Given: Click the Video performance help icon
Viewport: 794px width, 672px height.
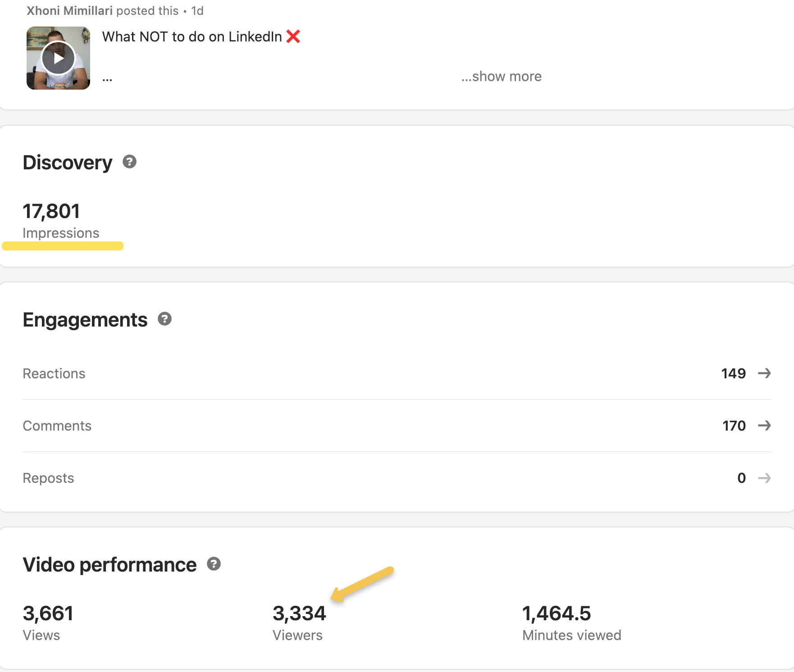Looking at the screenshot, I should 214,564.
